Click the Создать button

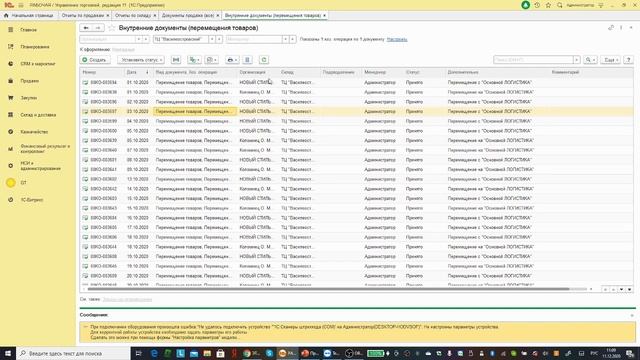95,60
